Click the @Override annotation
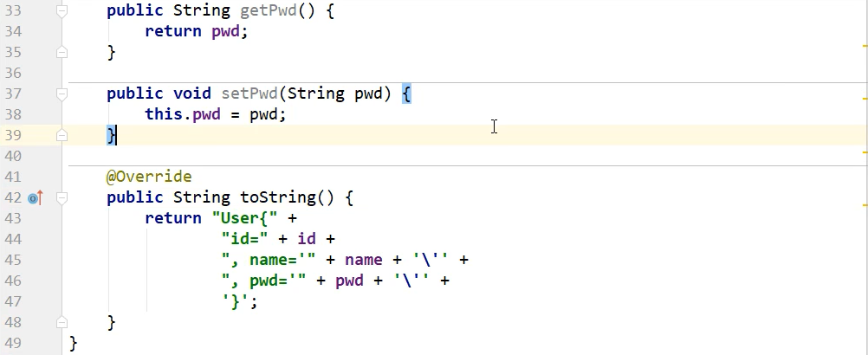 (149, 177)
